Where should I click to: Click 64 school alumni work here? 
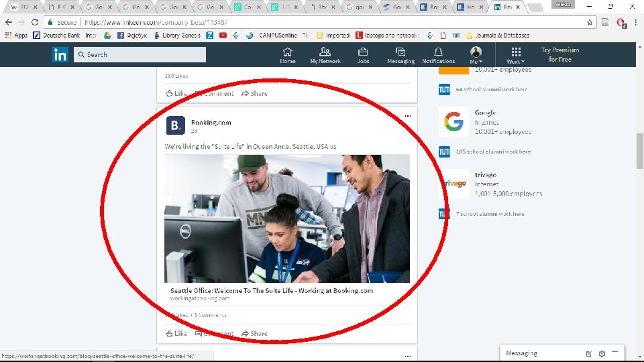491,89
